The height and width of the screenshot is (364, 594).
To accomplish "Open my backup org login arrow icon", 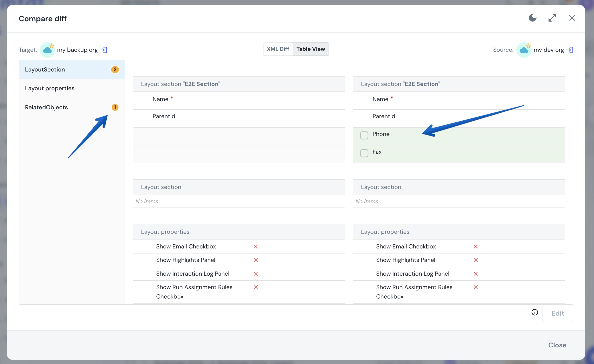I will [x=103, y=50].
